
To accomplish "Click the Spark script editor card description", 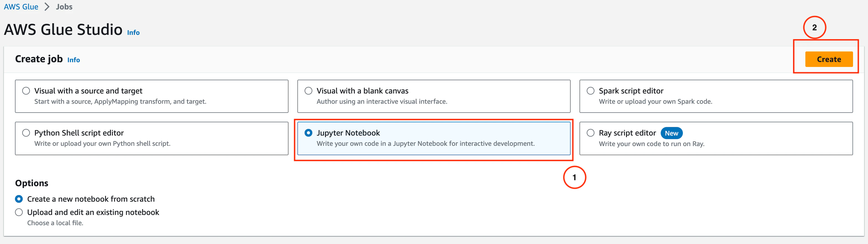I will 655,102.
